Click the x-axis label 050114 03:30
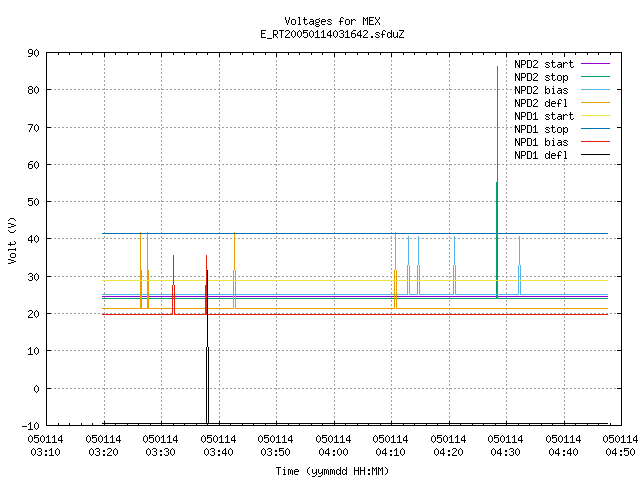640x480 pixels. pyautogui.click(x=161, y=446)
